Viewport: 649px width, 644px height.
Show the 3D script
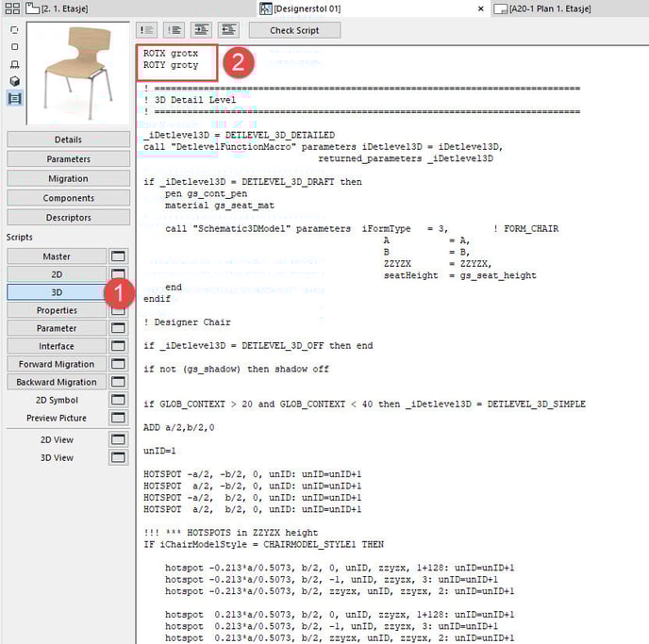pyautogui.click(x=57, y=292)
